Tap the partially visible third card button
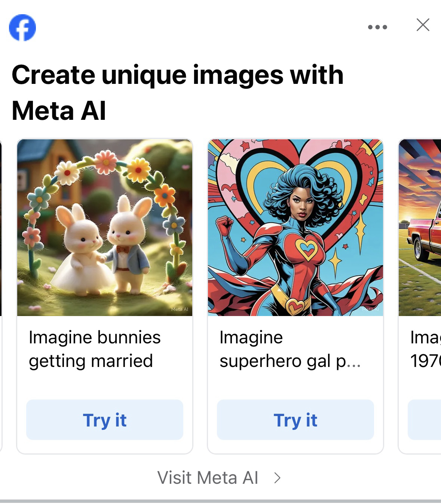The width and height of the screenshot is (441, 504). click(425, 419)
